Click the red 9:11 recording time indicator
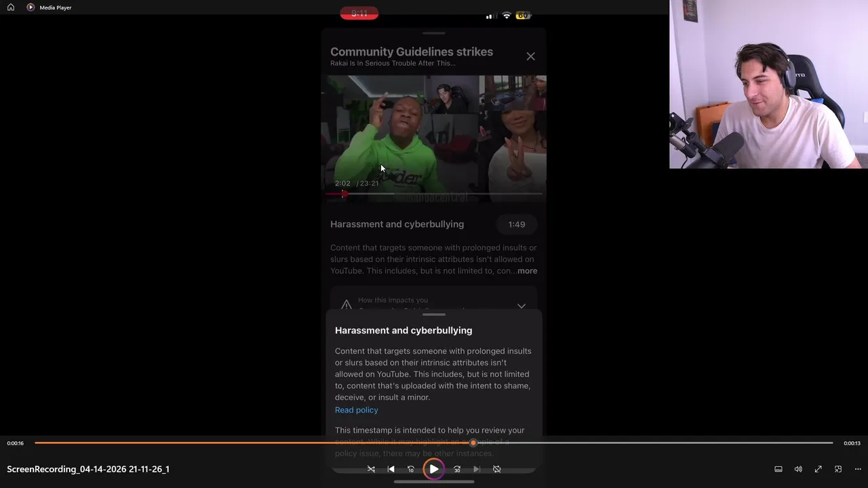The height and width of the screenshot is (488, 868). coord(359,14)
